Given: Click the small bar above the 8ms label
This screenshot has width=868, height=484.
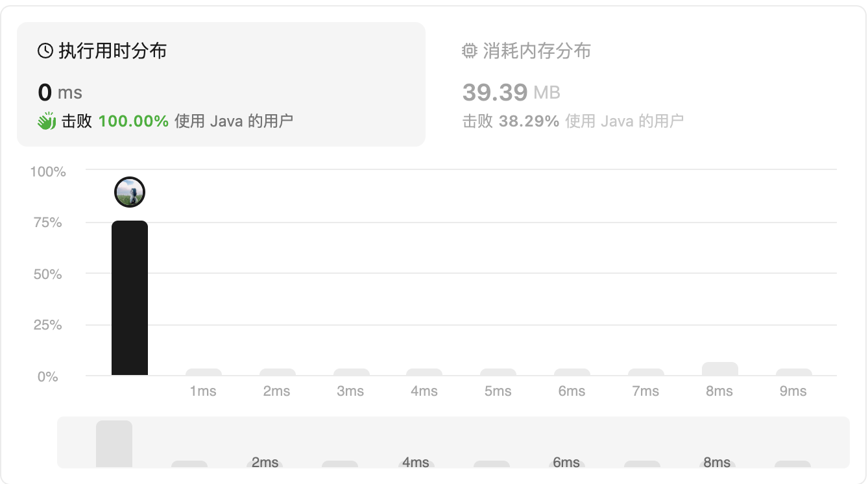Looking at the screenshot, I should point(719,370).
